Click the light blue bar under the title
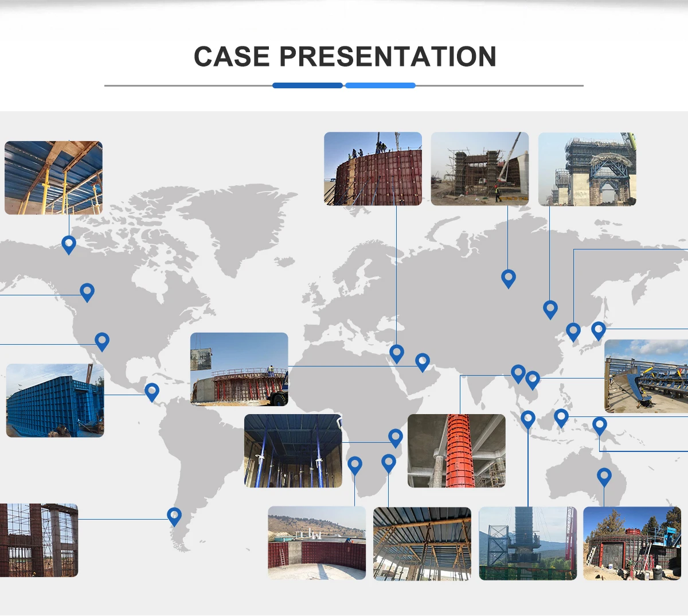Screen dimensions: 688x616 pos(380,85)
